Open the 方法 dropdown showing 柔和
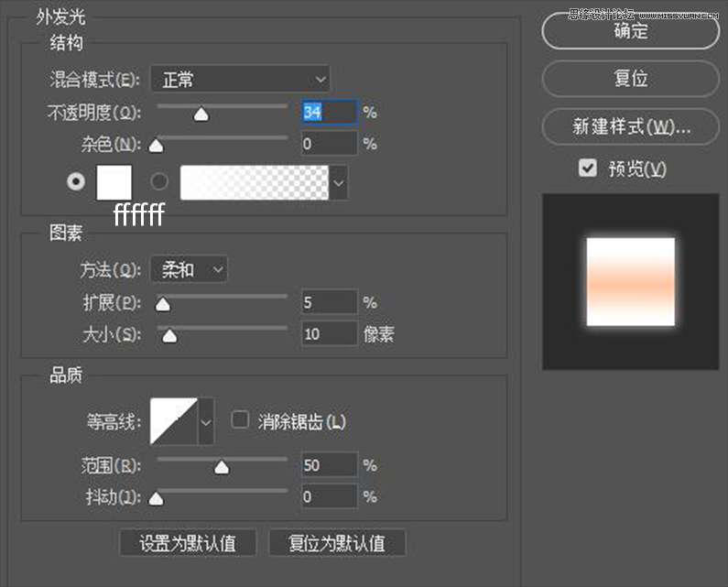The image size is (728, 587). [x=189, y=269]
